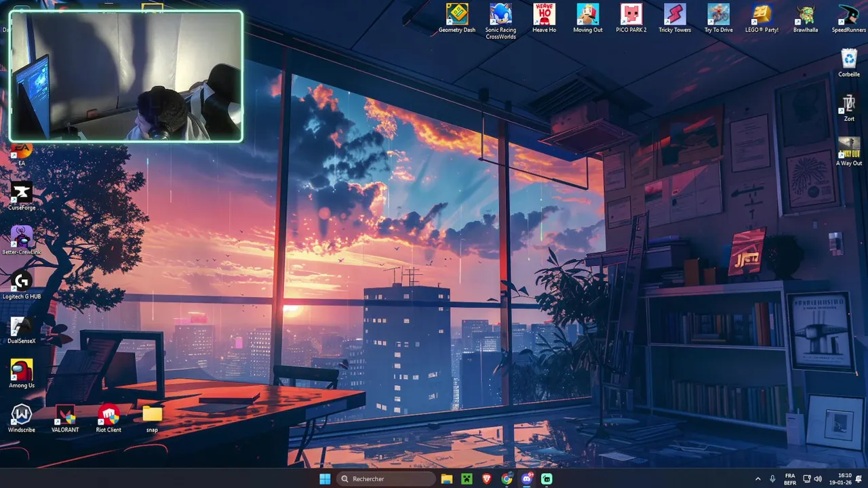Image resolution: width=868 pixels, height=488 pixels.
Task: Select the EA app shortcut
Action: 21,155
